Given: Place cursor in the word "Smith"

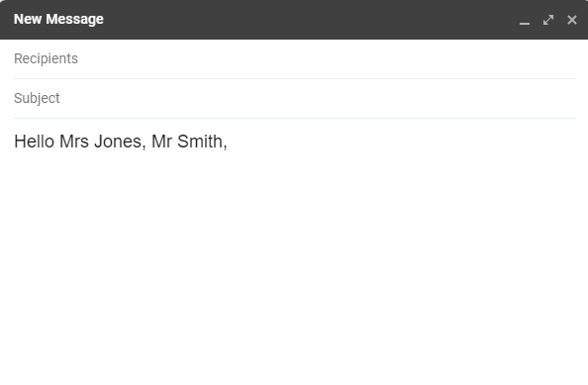Looking at the screenshot, I should point(200,142).
